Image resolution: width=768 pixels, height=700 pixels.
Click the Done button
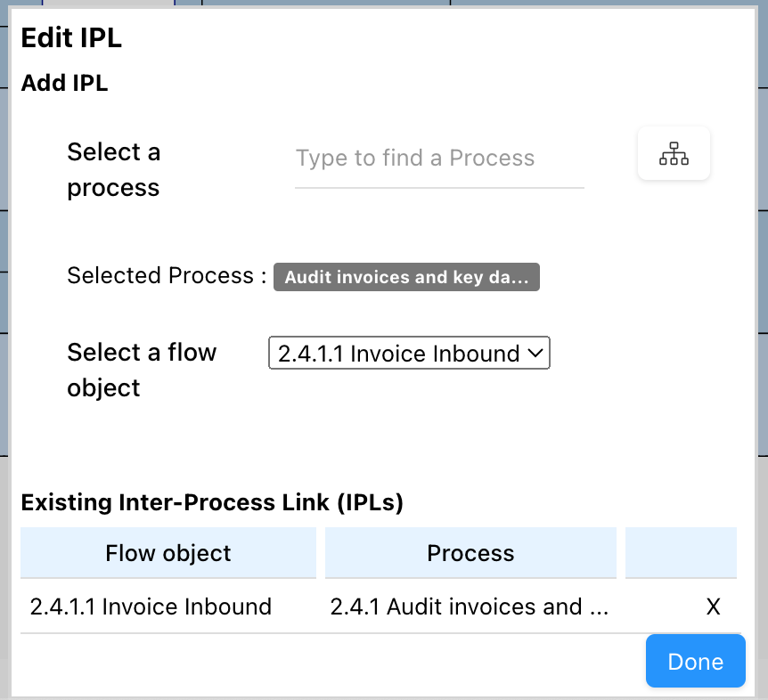click(695, 662)
